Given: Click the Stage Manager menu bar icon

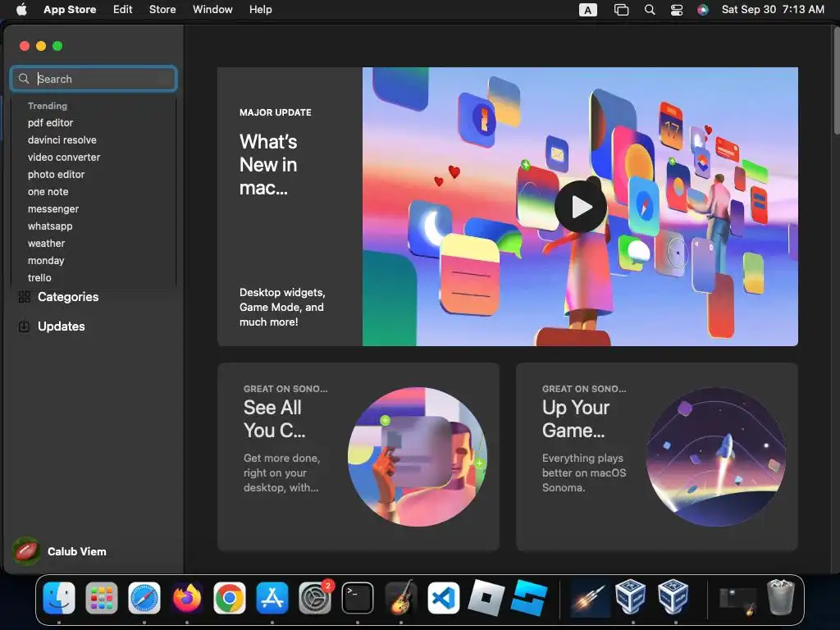Looking at the screenshot, I should pos(621,10).
